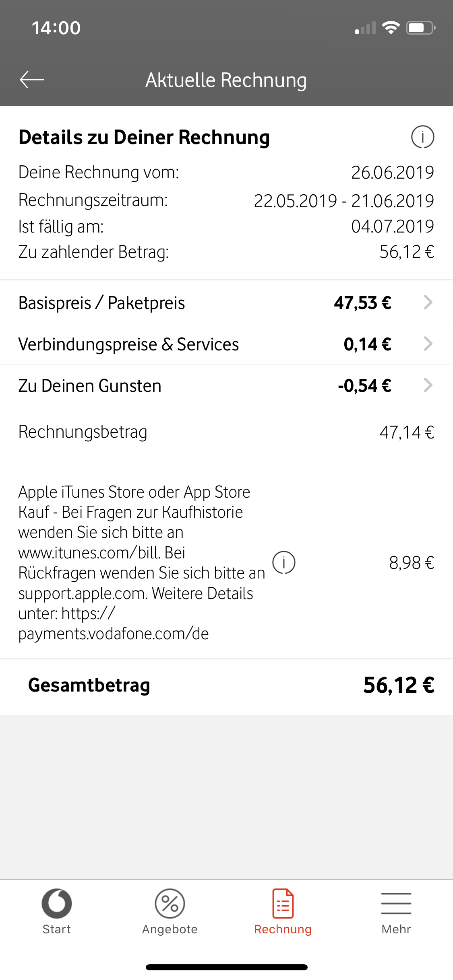Tap the Wi-Fi status icon

pyautogui.click(x=391, y=27)
